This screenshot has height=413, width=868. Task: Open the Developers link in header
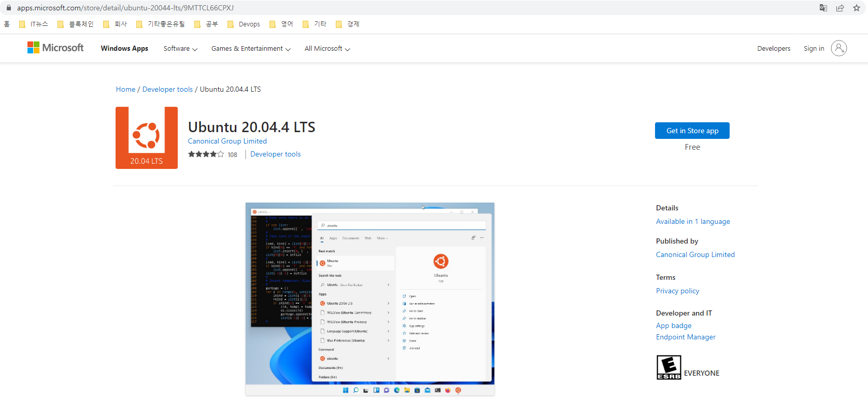(774, 49)
